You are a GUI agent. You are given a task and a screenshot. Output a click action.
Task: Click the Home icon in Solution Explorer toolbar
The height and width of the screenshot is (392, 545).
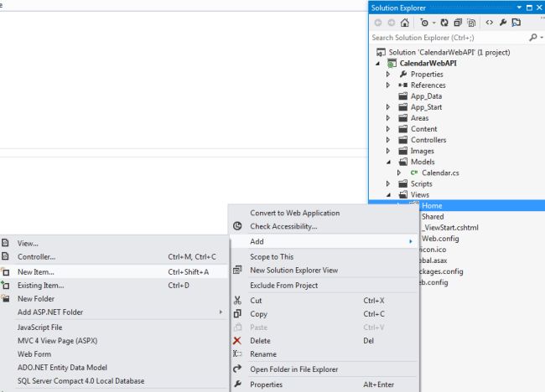pos(405,23)
